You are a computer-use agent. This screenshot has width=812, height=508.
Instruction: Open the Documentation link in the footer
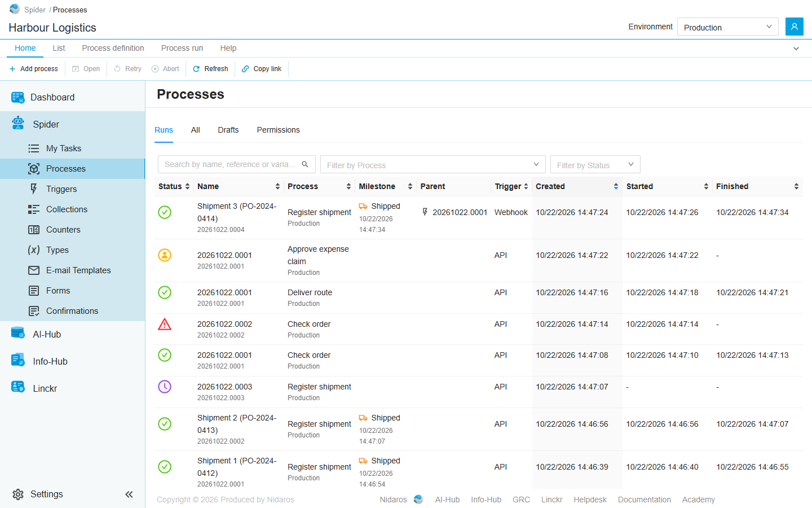(x=644, y=500)
